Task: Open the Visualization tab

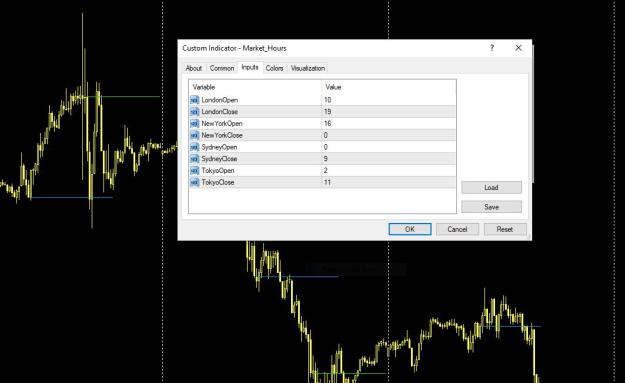Action: tap(308, 68)
